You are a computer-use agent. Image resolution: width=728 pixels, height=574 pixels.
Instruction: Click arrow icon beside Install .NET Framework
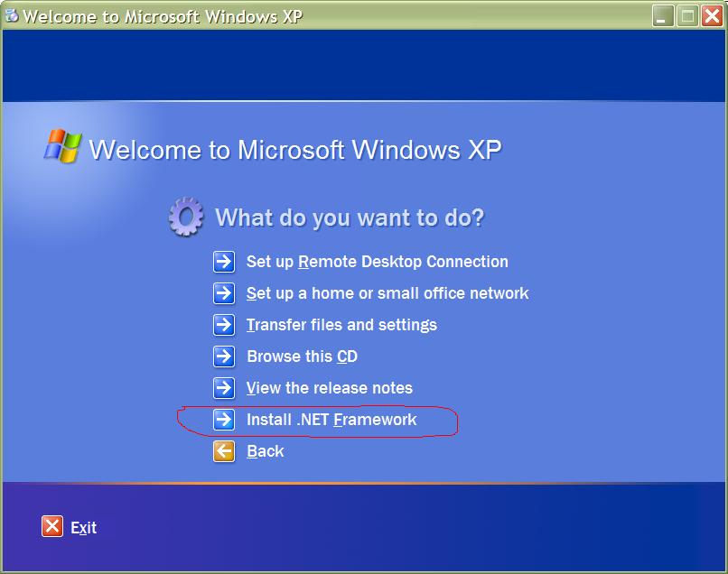[x=224, y=420]
